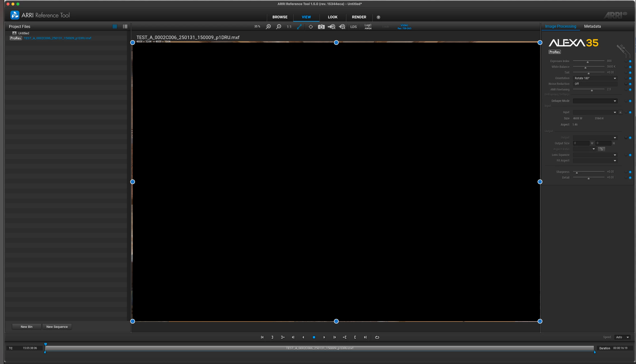636x364 pixels.
Task: Switch to the LOOK tab
Action: [332, 17]
